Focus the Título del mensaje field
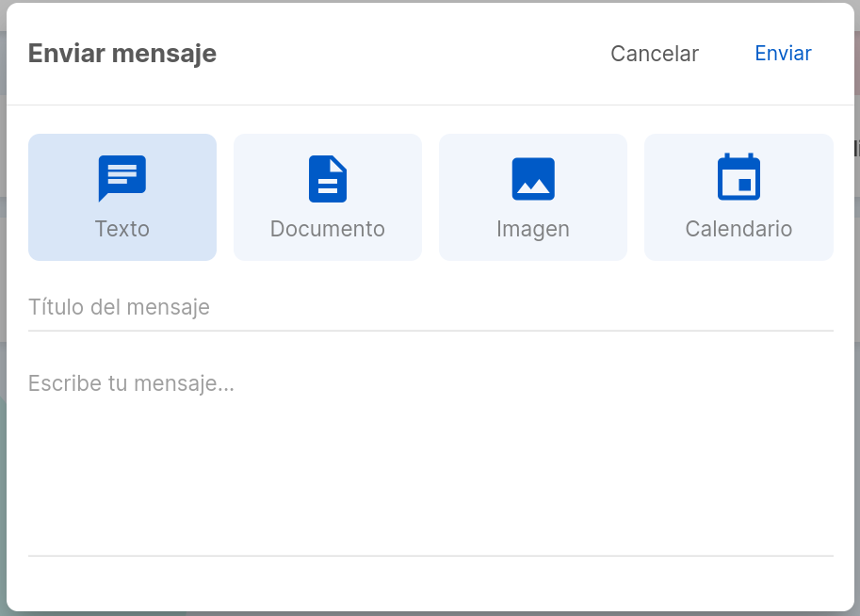 430,307
